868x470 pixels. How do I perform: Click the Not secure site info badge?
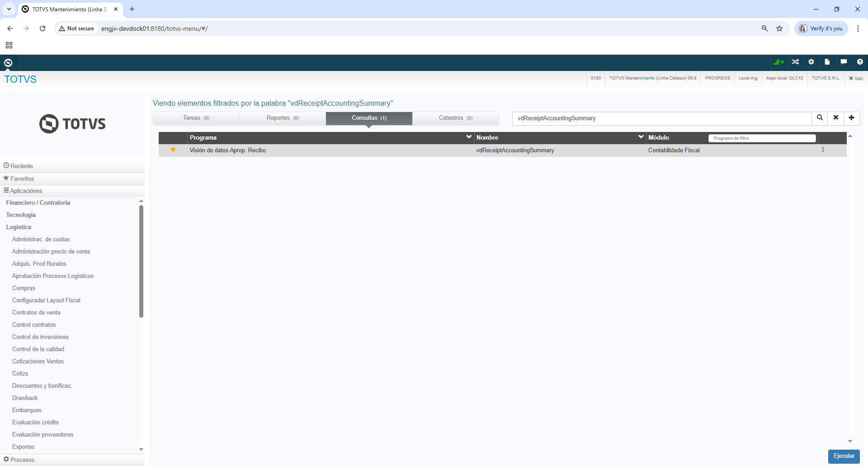(76, 28)
